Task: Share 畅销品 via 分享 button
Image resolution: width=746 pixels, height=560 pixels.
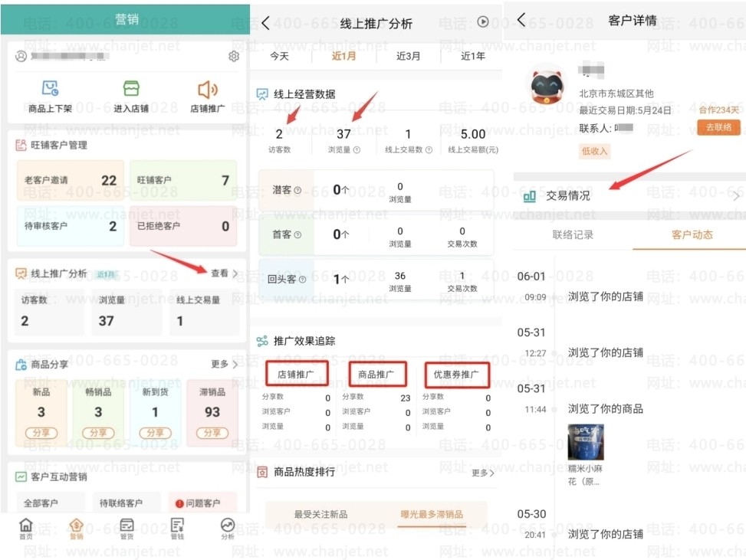Action: click(x=98, y=433)
